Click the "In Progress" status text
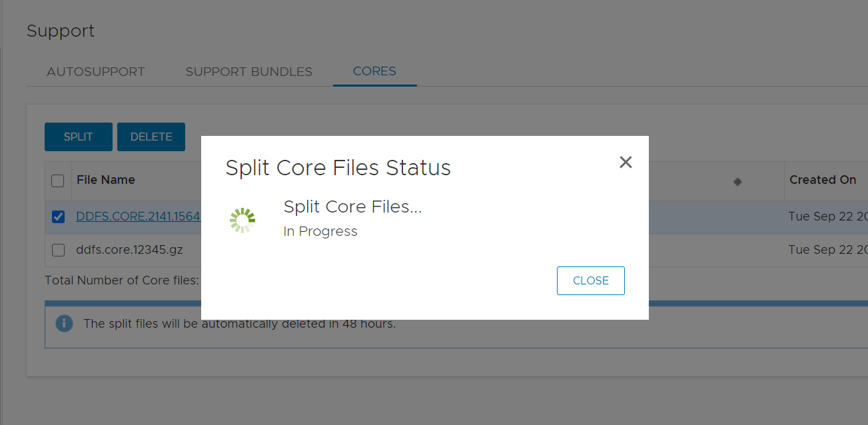The height and width of the screenshot is (425, 868). point(320,231)
